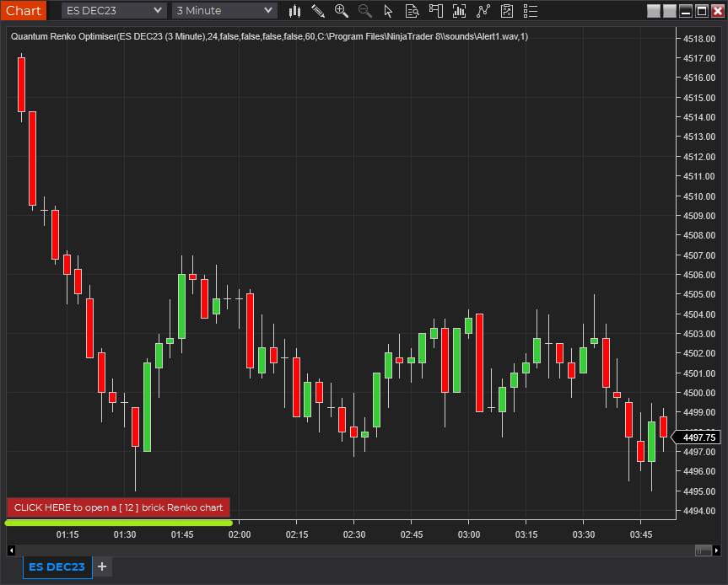Open the list menu icon in toolbar
The image size is (728, 585).
(x=531, y=11)
